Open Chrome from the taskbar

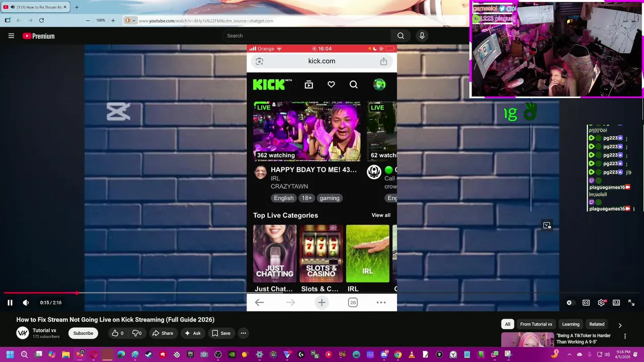click(398, 355)
